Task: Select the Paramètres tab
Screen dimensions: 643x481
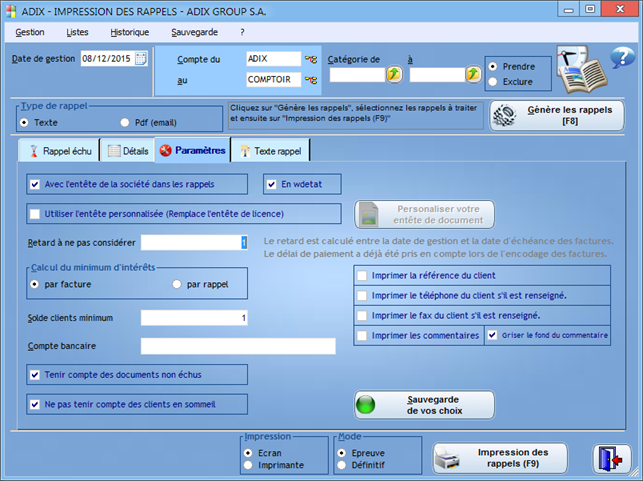Action: pyautogui.click(x=193, y=150)
